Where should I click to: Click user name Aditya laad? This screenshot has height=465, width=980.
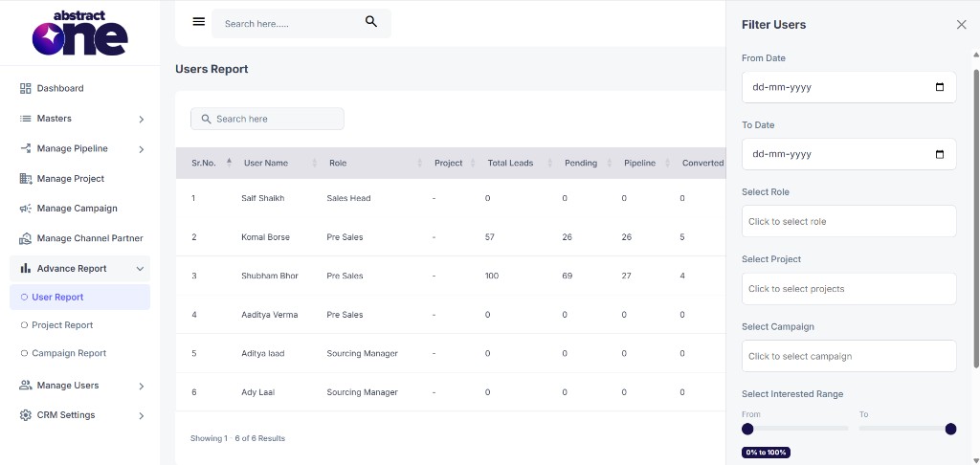pyautogui.click(x=262, y=353)
